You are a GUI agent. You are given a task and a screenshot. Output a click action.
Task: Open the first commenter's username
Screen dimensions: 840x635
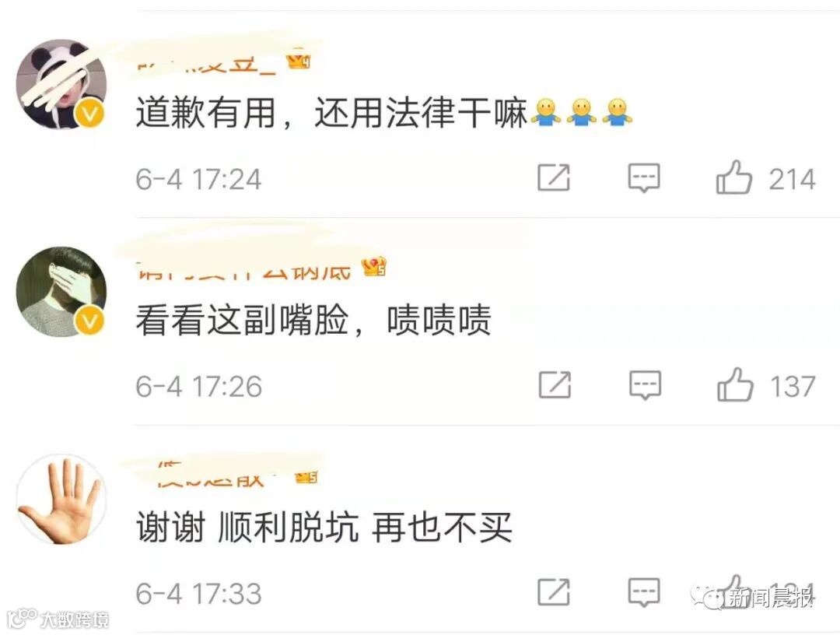coord(206,63)
